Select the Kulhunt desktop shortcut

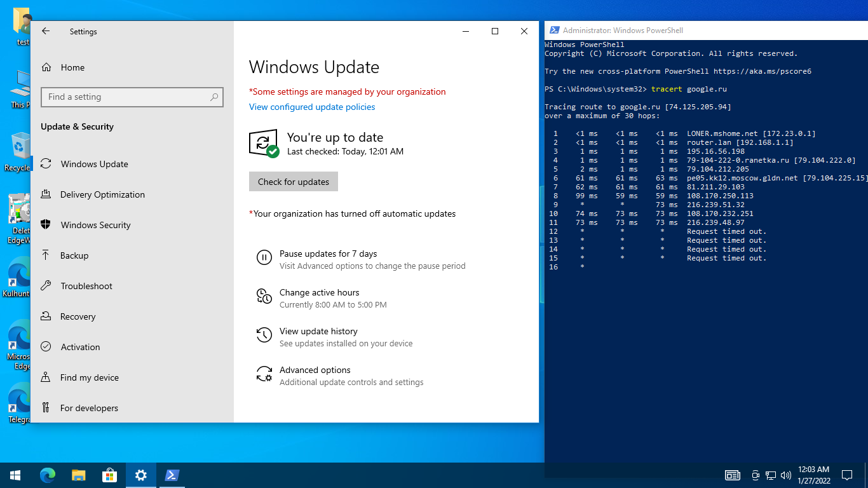[x=18, y=278]
